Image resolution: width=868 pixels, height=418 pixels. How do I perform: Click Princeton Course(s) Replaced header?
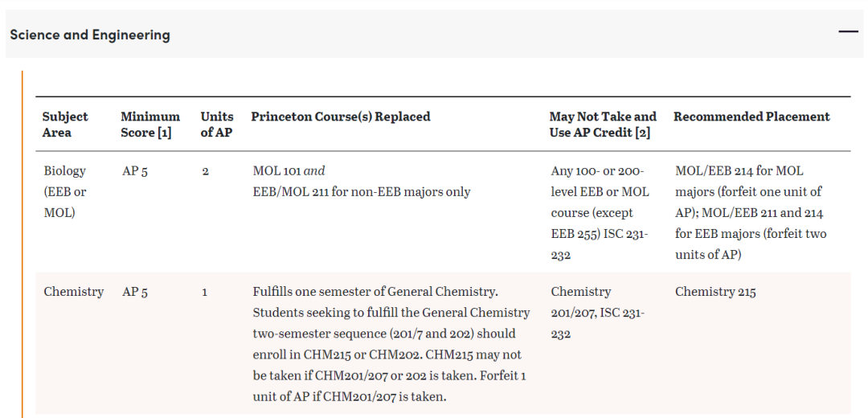pyautogui.click(x=341, y=117)
